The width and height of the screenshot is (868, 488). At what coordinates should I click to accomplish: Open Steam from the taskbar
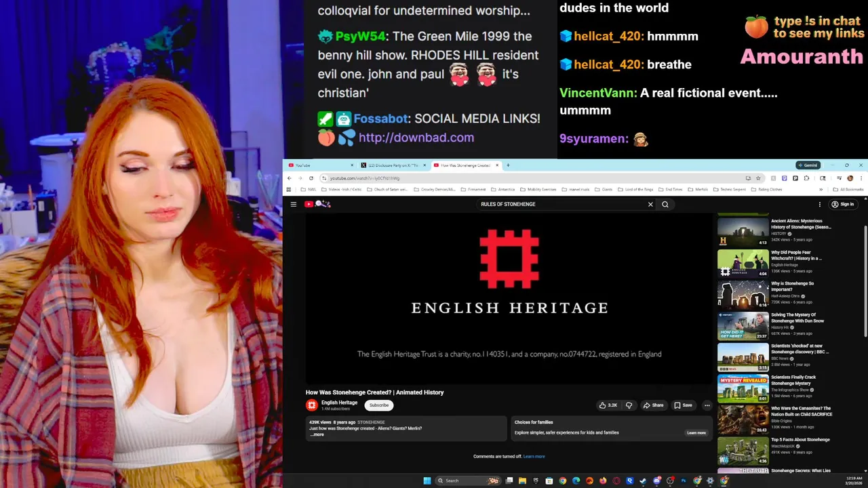point(643,481)
